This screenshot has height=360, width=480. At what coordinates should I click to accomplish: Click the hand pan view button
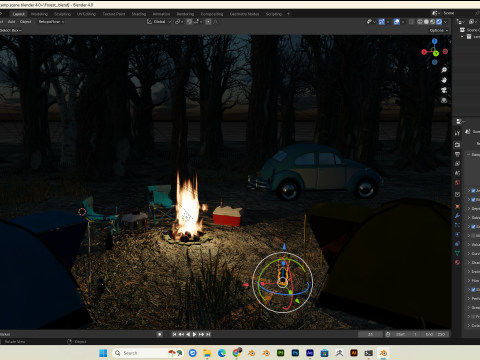click(x=444, y=80)
